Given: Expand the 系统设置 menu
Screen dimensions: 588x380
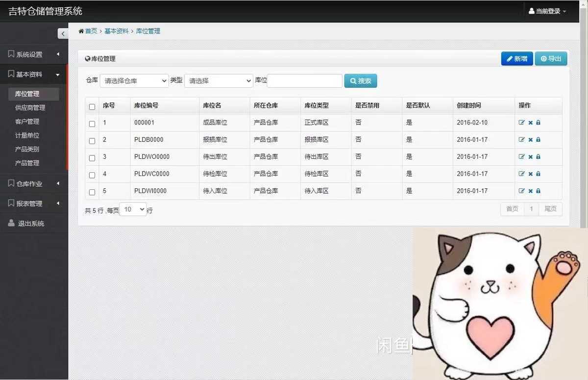Looking at the screenshot, I should 34,54.
